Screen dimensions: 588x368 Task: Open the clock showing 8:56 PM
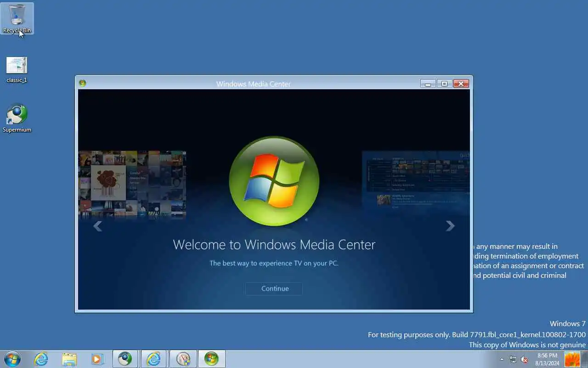coord(547,359)
